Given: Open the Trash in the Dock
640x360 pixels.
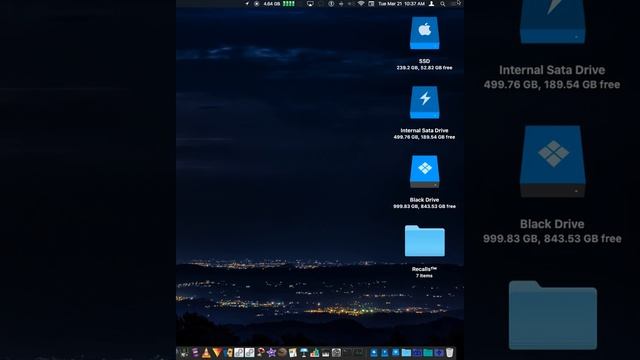Looking at the screenshot, I should [449, 353].
